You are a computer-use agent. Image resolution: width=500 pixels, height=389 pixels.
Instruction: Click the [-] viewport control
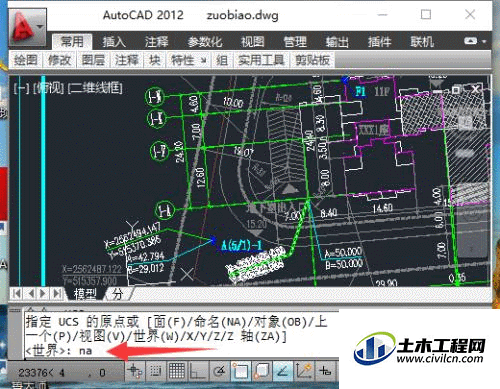click(x=22, y=88)
